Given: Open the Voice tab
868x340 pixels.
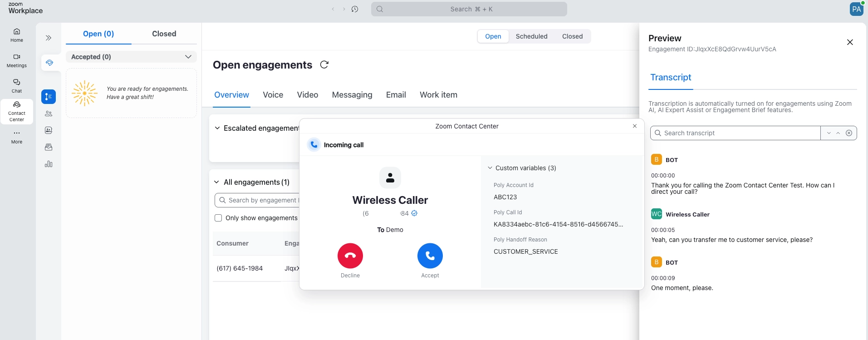Looking at the screenshot, I should pyautogui.click(x=273, y=95).
